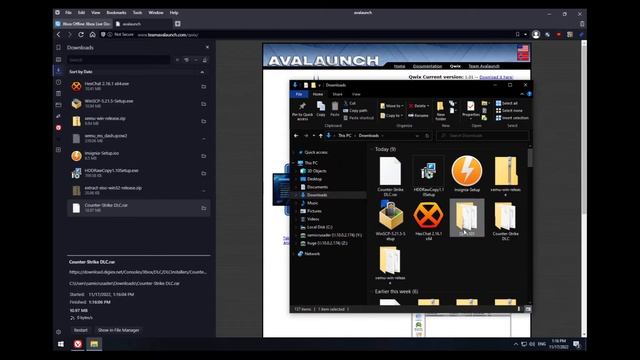Click the Windows Start button

[x=61, y=344]
